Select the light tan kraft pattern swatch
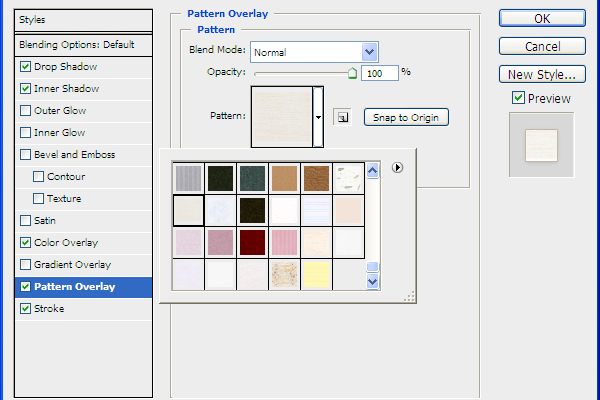This screenshot has width=600, height=400. coord(284,178)
